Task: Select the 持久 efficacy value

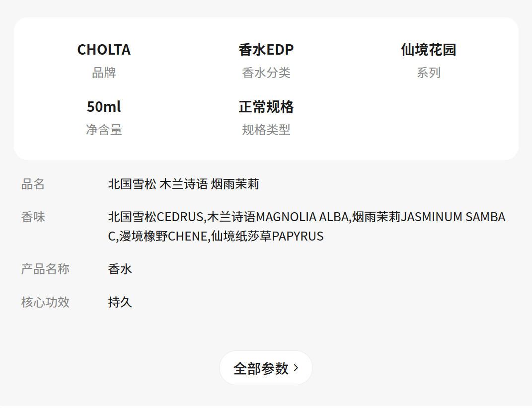Action: (x=120, y=302)
